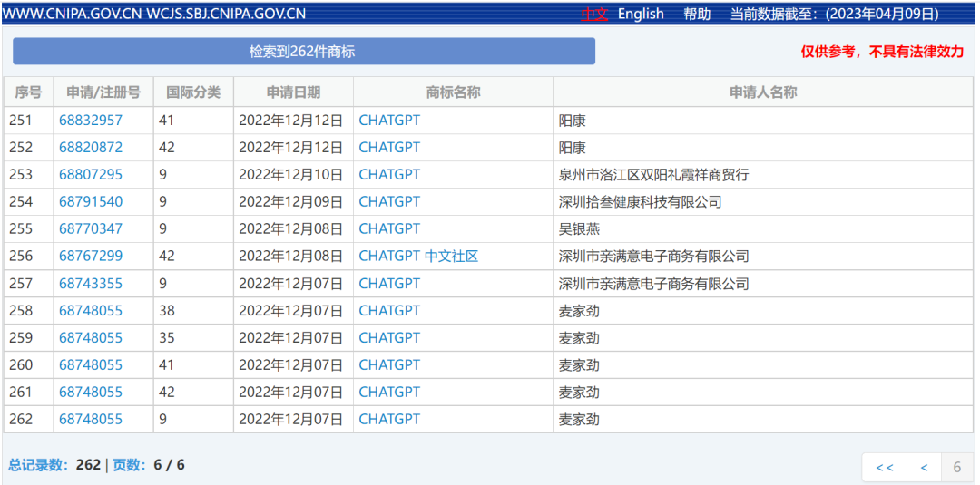The height and width of the screenshot is (485, 980).
Task: Click the 仅供参考，不具有法律效力 disclaimer
Action: [883, 52]
